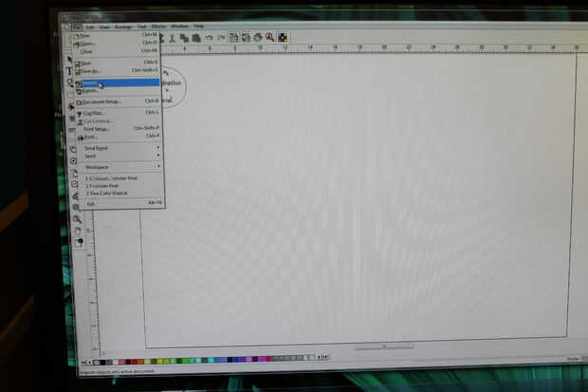
Task: Choose Print Setup... from the File menu
Action: 119,129
